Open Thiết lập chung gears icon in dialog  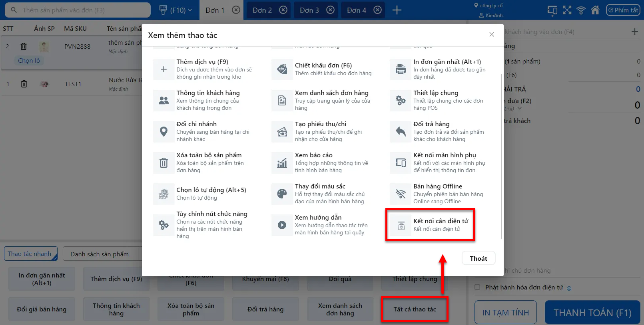click(400, 101)
